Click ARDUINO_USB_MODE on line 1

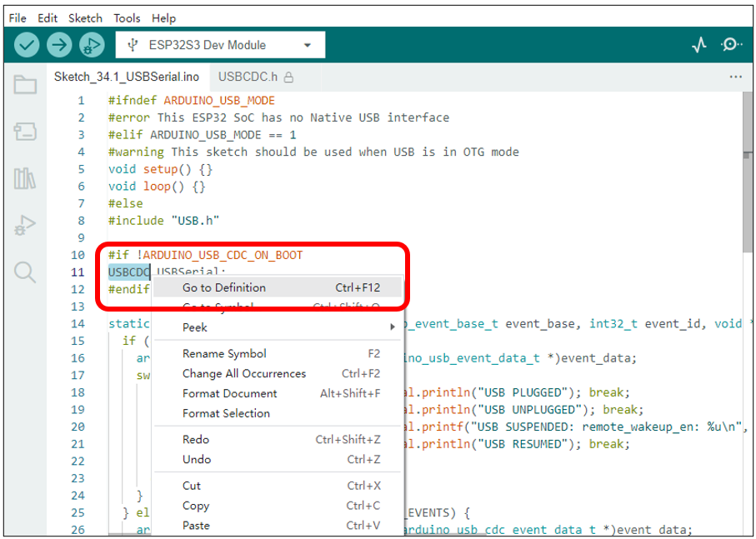pyautogui.click(x=219, y=100)
